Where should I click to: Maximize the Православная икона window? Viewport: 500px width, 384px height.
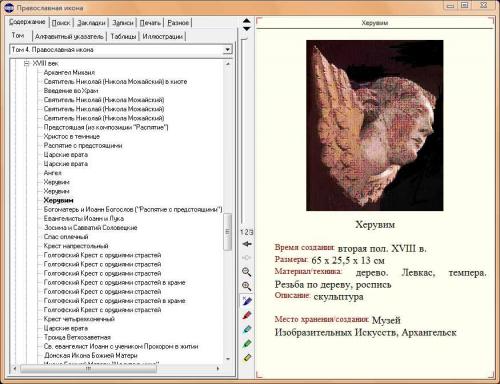[465, 5]
